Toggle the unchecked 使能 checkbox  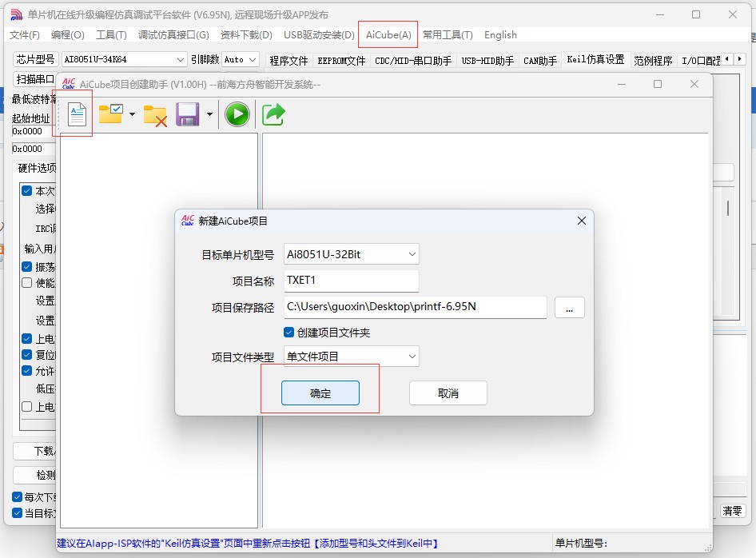tap(27, 283)
